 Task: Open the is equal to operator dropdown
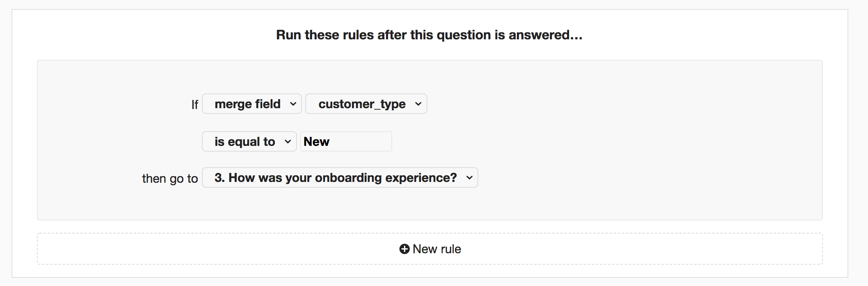(249, 141)
